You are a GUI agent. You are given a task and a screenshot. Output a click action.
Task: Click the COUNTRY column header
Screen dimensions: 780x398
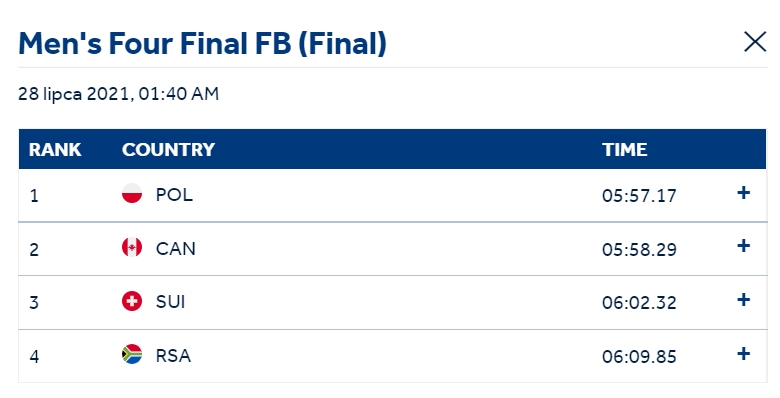[x=168, y=149]
